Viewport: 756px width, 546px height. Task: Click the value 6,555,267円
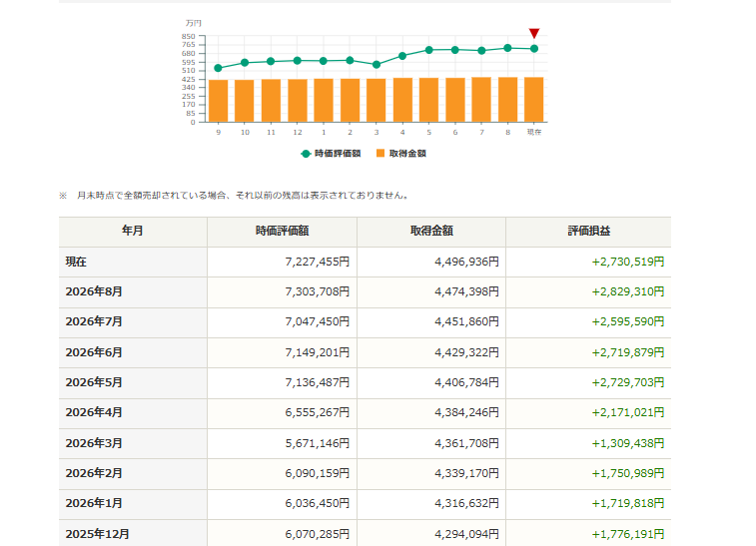point(318,412)
